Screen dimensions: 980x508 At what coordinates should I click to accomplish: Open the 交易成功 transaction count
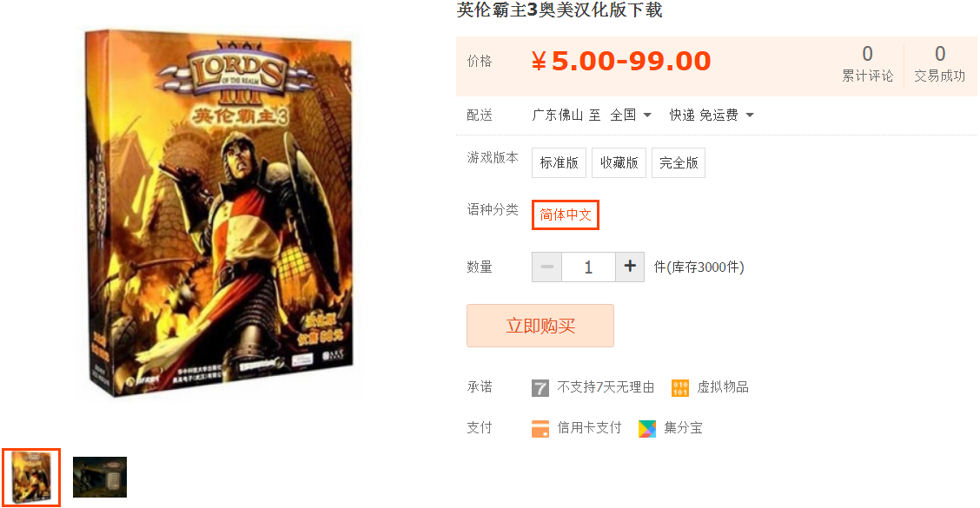[x=939, y=63]
